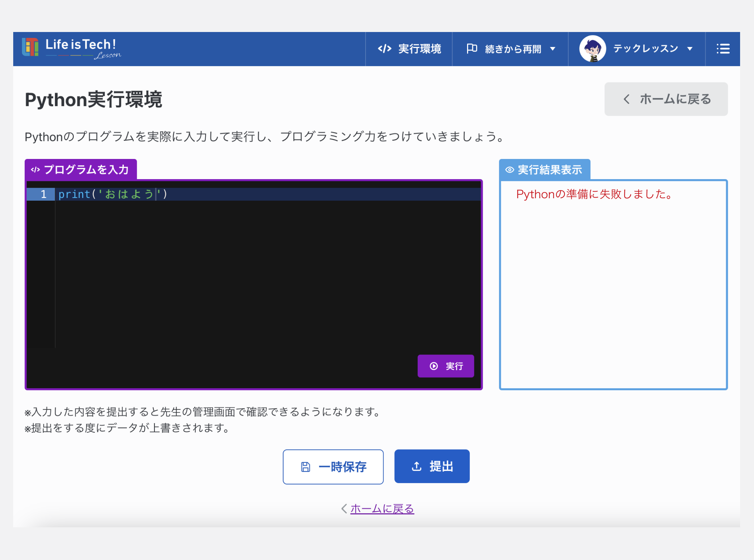Open the hamburger list menu icon
This screenshot has height=560, width=754.
(723, 49)
